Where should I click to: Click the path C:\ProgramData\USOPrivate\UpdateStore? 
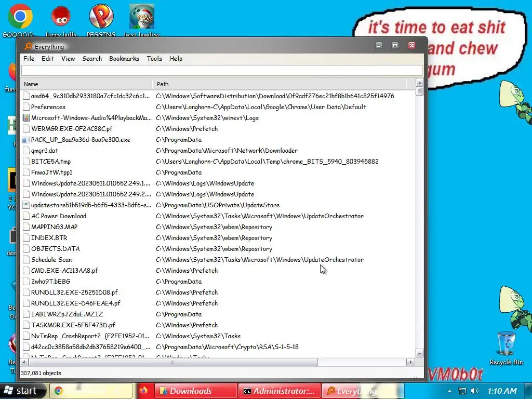(218, 205)
